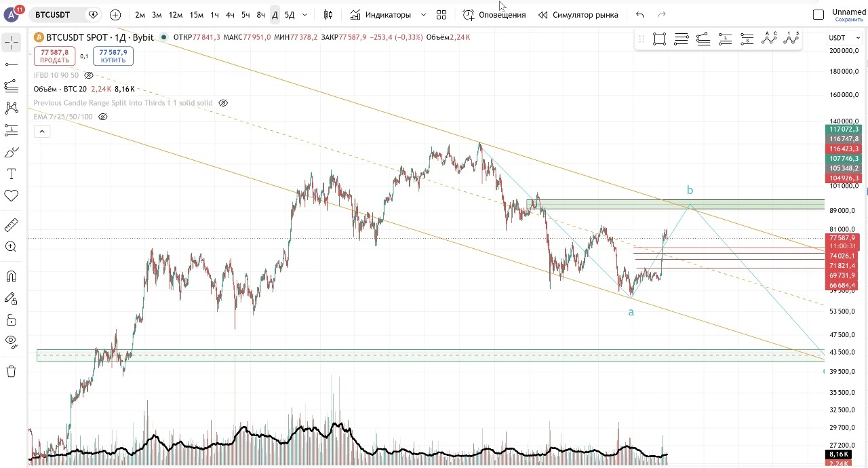Open the heart icons tool
The height and width of the screenshot is (468, 868).
12,195
